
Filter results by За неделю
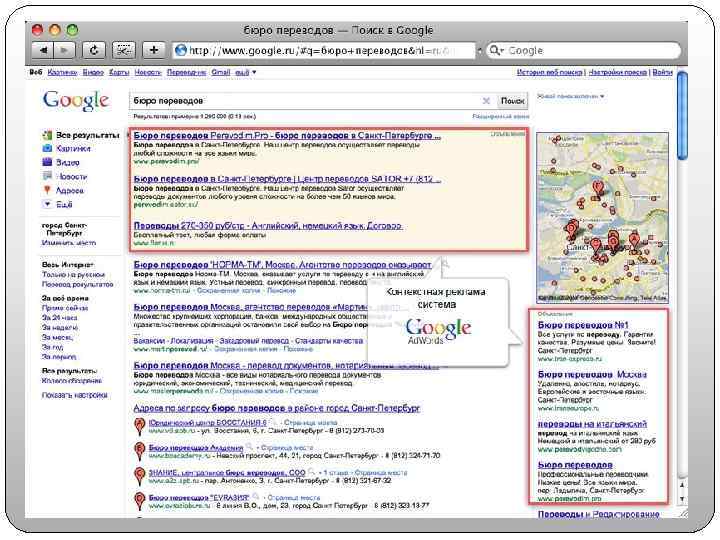click(x=60, y=327)
